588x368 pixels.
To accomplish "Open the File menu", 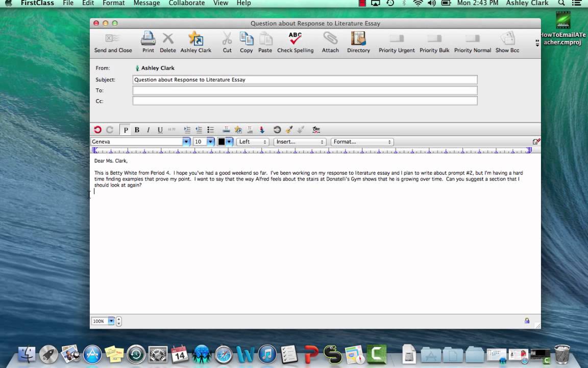I will (x=68, y=3).
